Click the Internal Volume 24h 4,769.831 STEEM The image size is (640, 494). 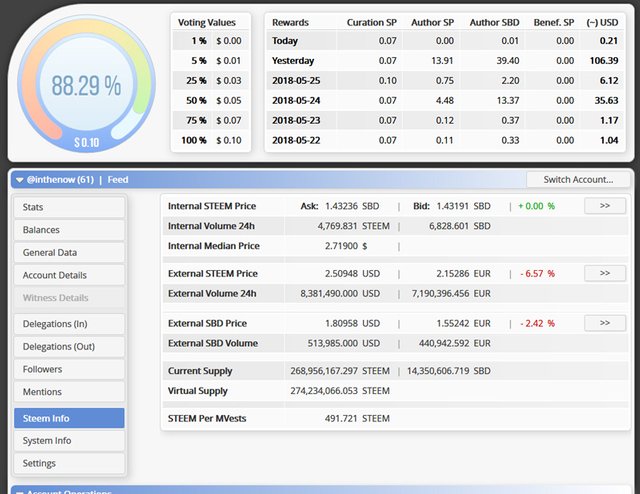tap(353, 226)
